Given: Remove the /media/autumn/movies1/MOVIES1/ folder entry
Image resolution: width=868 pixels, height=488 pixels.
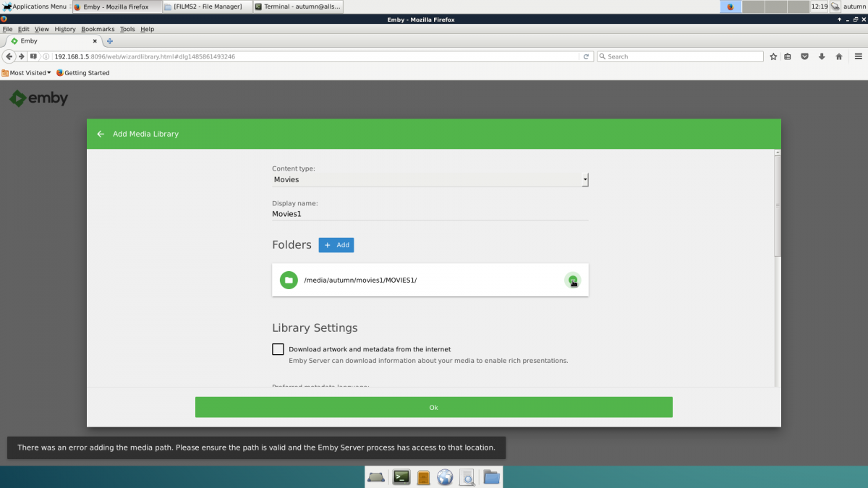Looking at the screenshot, I should click(573, 281).
